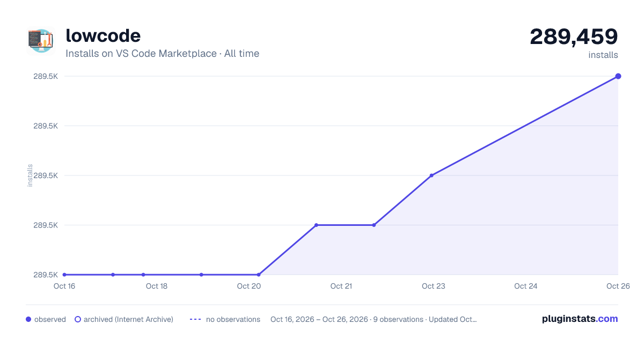This screenshot has width=644, height=338.
Task: Click the Oct 18 x-axis label
Action: (x=157, y=286)
